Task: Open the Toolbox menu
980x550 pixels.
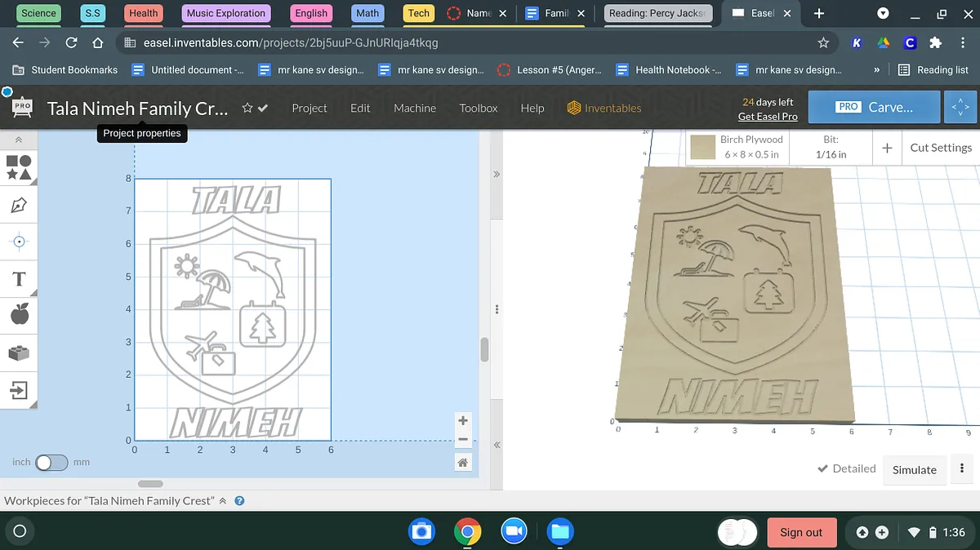Action: tap(478, 108)
